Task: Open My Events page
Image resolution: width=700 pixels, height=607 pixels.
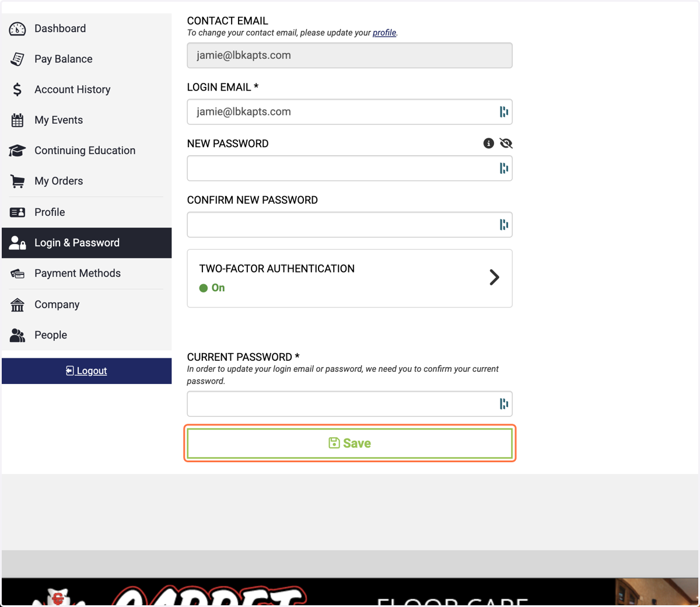Action: 87,120
